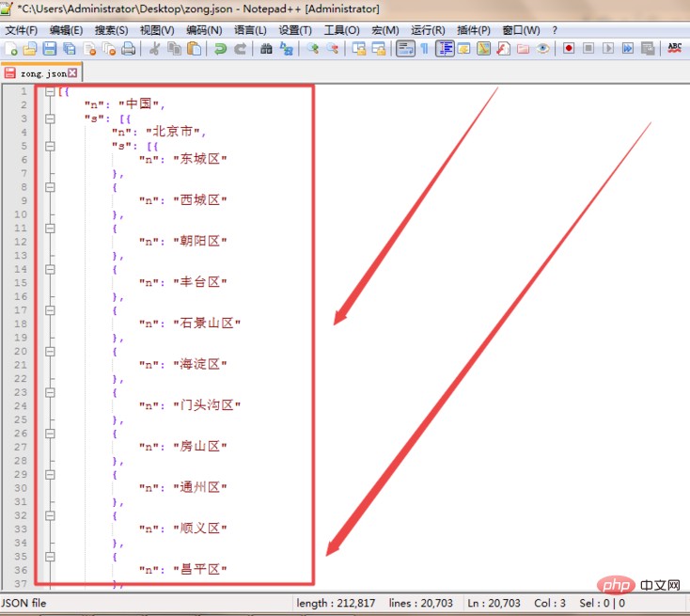Viewport: 690px width, 616px height.
Task: Click the Replace toolbar icon
Action: (286, 49)
